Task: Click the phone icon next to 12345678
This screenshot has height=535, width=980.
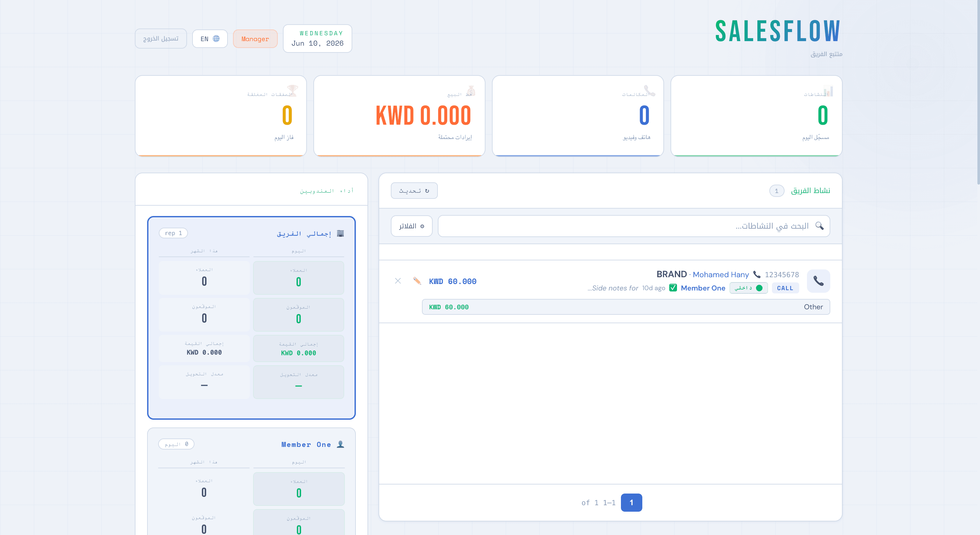Action: click(757, 274)
